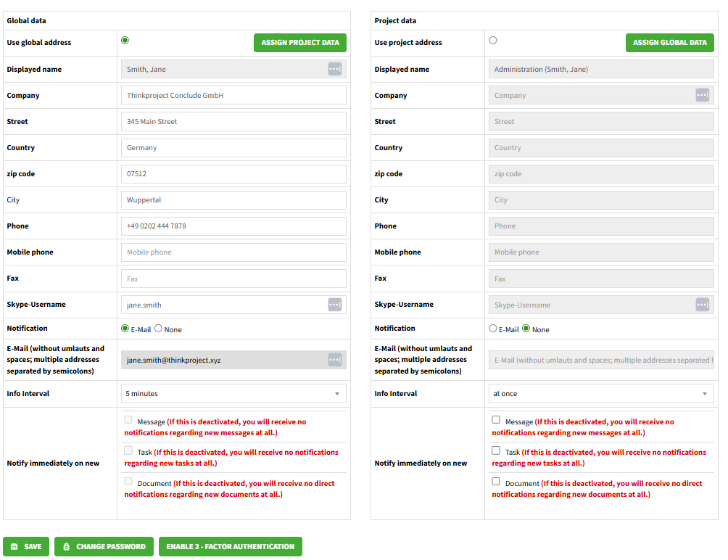728x560 pixels.
Task: Select the Use global address radio button
Action: tap(125, 41)
